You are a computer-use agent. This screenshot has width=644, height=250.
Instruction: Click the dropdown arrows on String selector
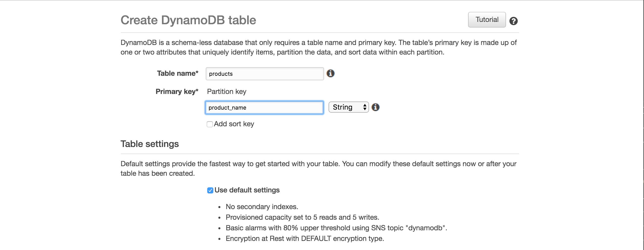coord(364,107)
